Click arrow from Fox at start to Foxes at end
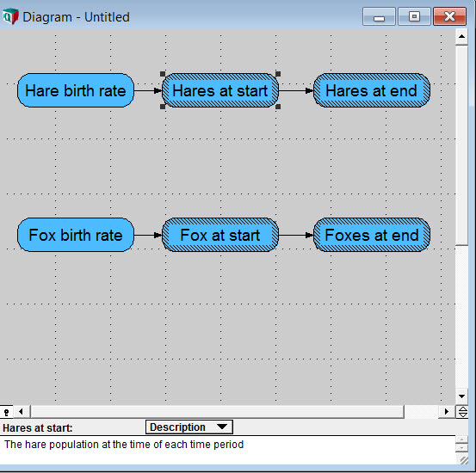The width and height of the screenshot is (476, 473). tap(296, 235)
